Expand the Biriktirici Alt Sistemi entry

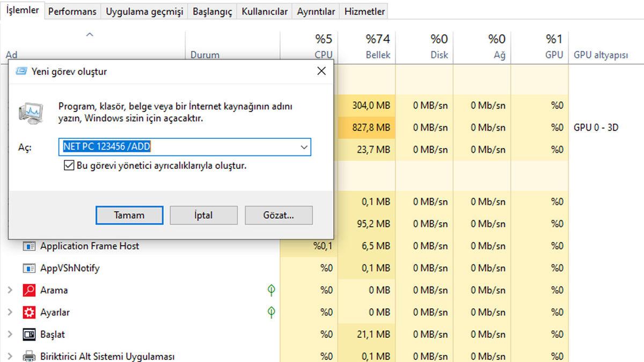tap(9, 356)
